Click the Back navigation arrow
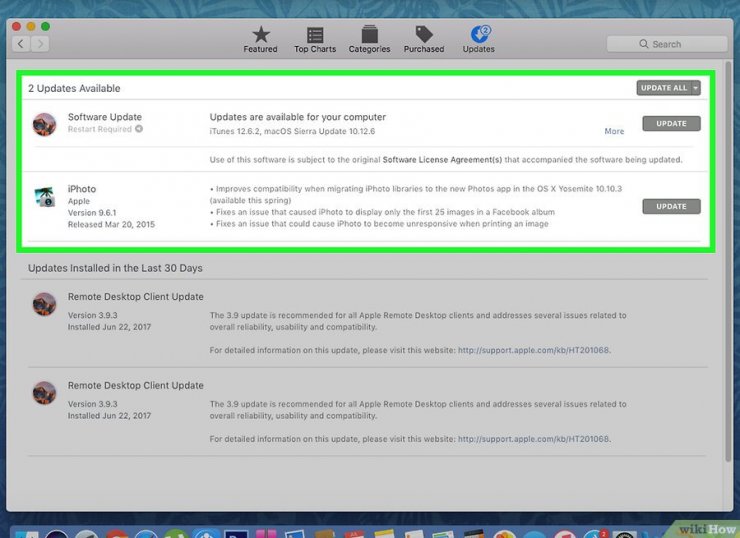Viewport: 740px width, 538px height. click(x=20, y=44)
